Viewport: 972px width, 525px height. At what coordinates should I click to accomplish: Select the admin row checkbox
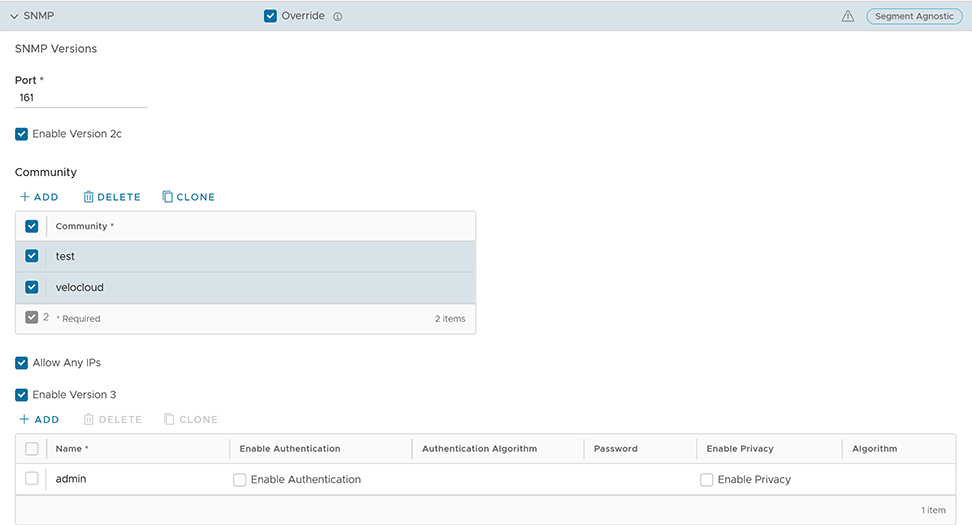[x=32, y=479]
